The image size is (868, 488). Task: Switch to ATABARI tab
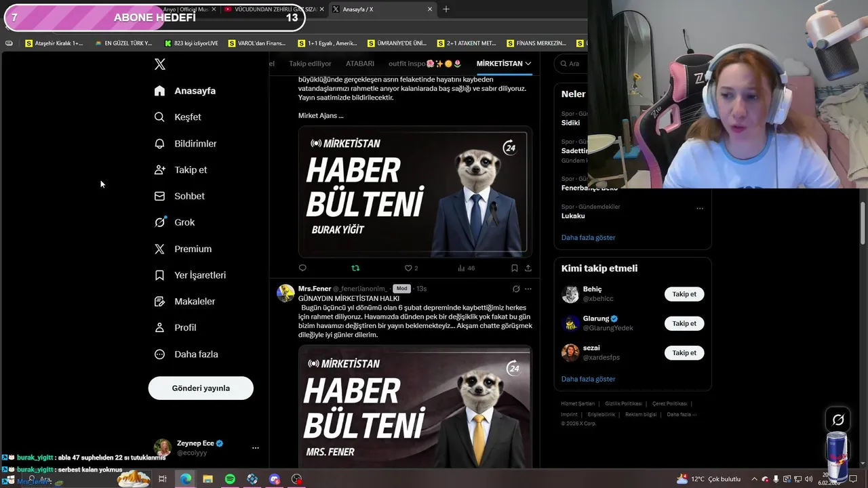point(360,64)
